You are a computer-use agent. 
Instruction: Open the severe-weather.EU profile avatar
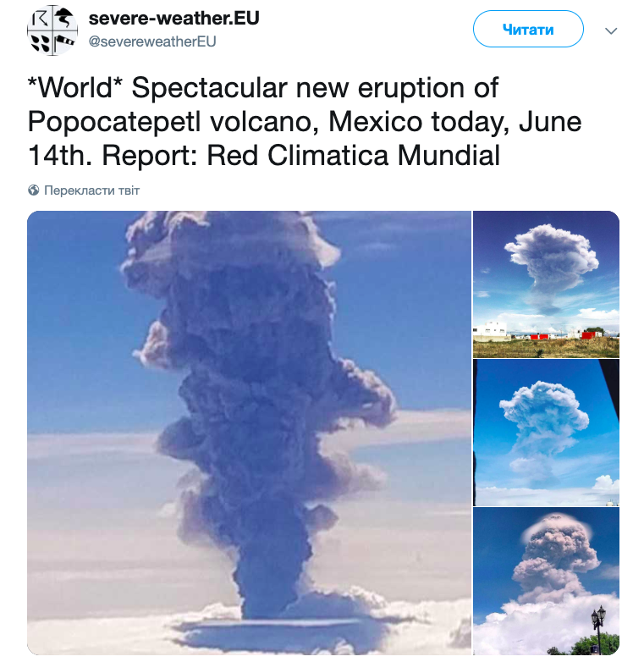click(52, 29)
